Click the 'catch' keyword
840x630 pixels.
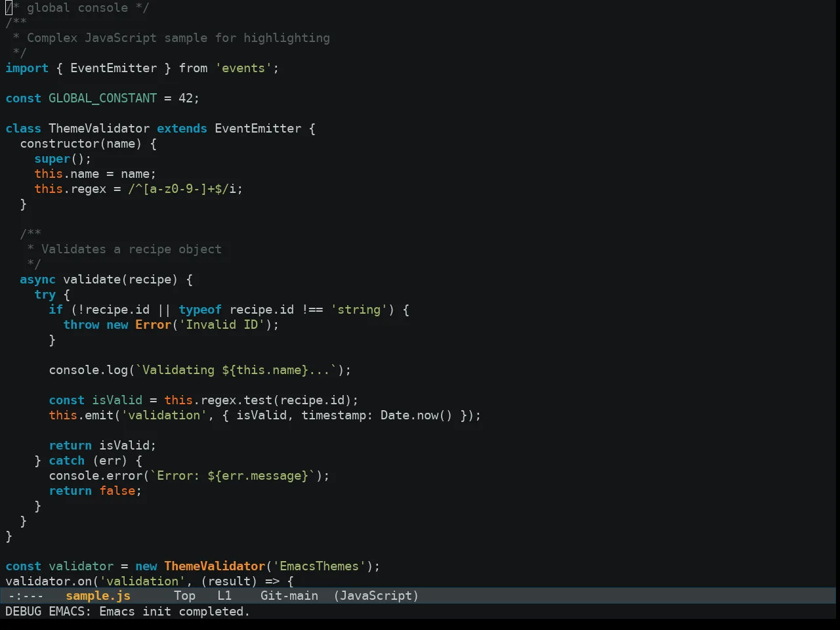point(67,461)
